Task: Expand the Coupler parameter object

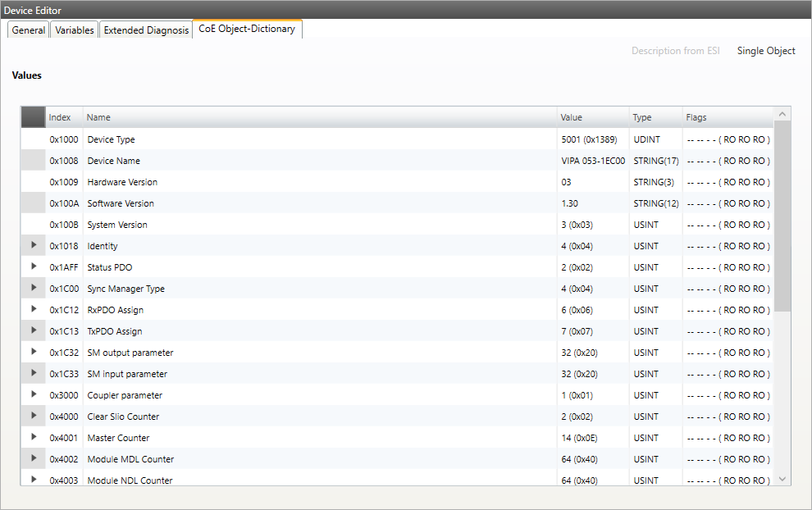Action: point(34,394)
